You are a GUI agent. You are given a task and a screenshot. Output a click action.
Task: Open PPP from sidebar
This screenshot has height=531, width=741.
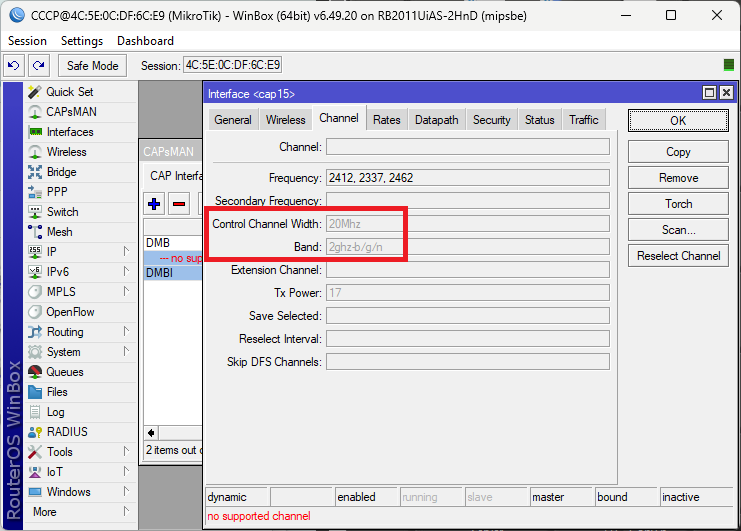pyautogui.click(x=80, y=192)
